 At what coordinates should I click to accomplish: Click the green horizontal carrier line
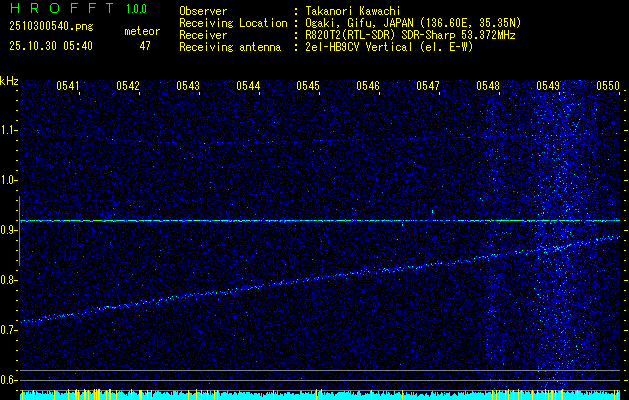click(x=300, y=220)
